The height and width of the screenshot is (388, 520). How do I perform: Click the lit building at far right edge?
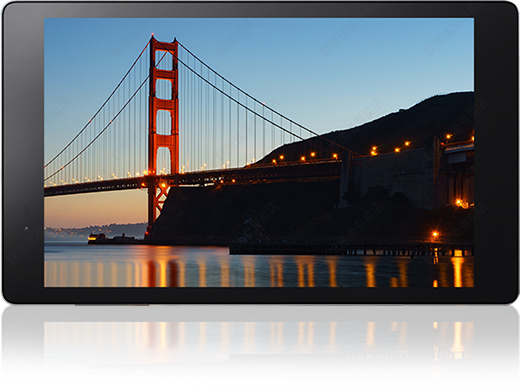460,173
